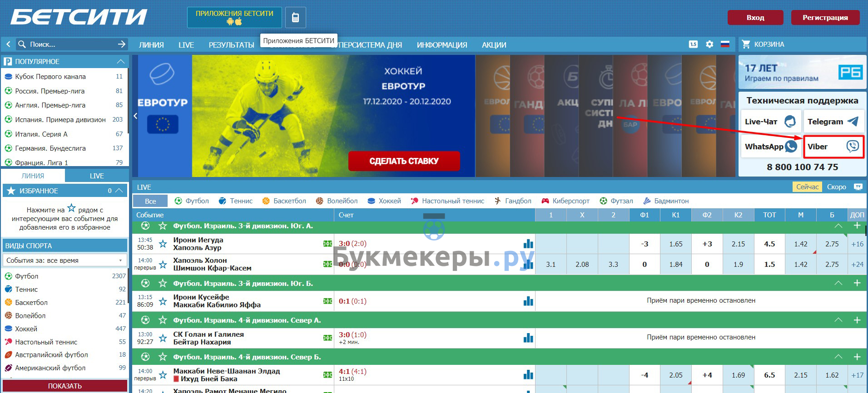The image size is (868, 393).
Task: Click the Russian flag language icon
Action: coord(725,44)
